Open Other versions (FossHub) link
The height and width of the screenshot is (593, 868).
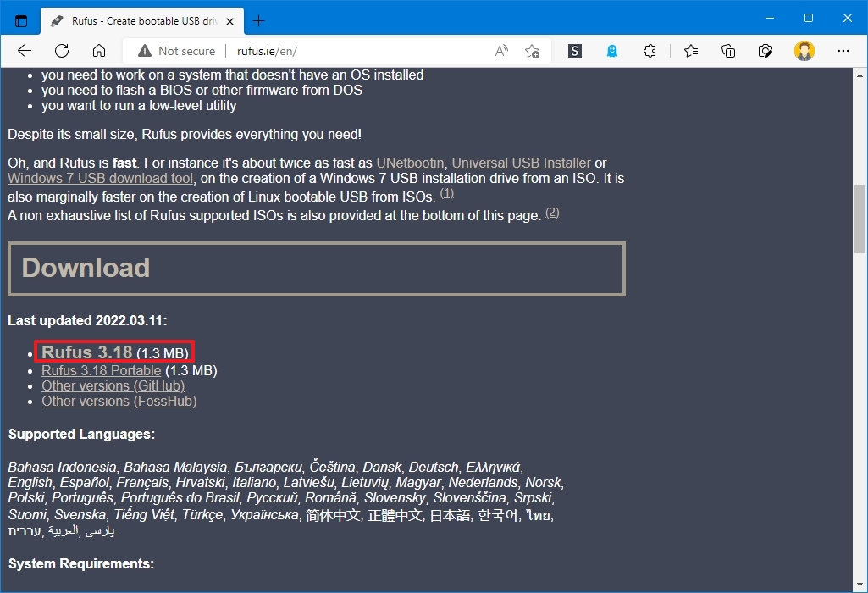click(119, 401)
